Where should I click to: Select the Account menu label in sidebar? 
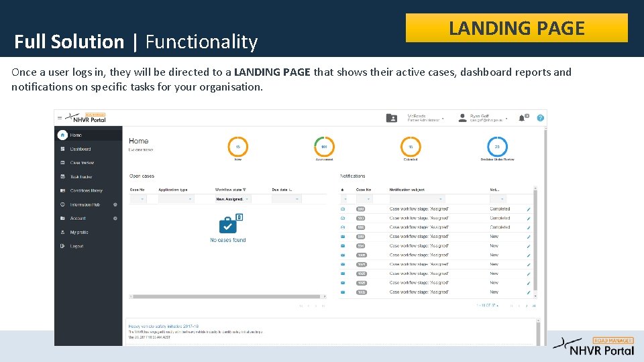[78, 219]
